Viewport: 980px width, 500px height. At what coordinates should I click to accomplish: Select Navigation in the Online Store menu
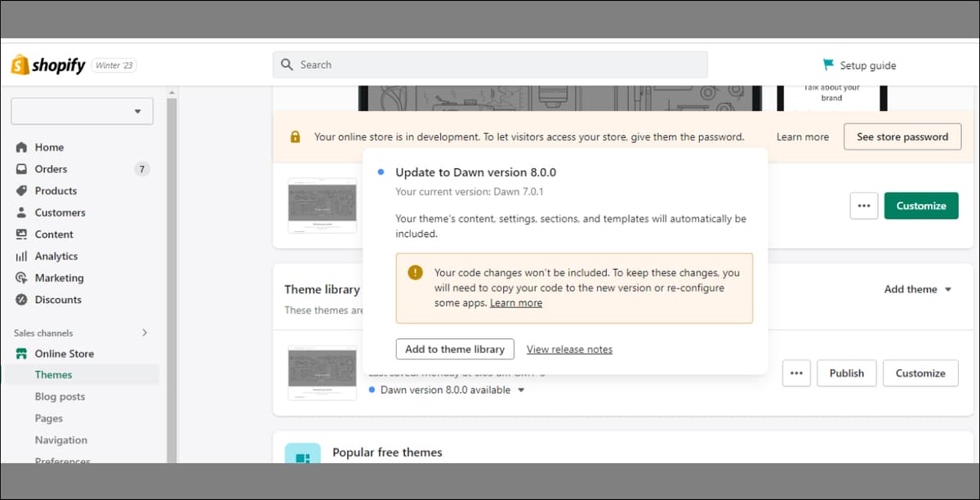pos(60,440)
